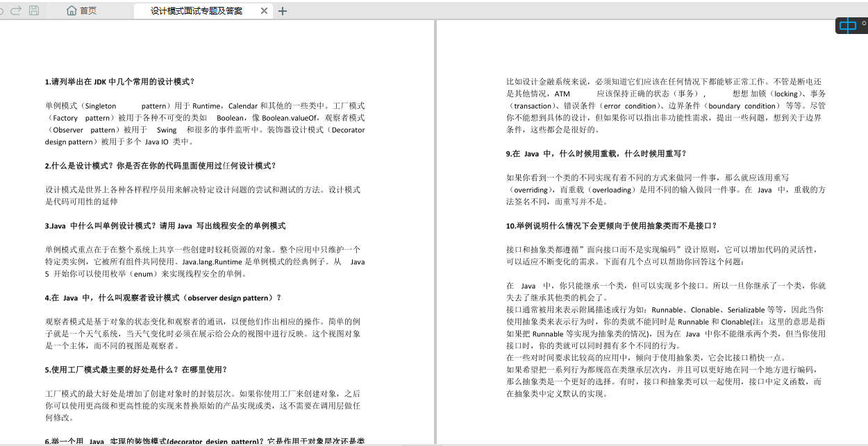Viewport: 868px width, 446px height.
Task: Switch to the 首页 tab
Action: coord(87,10)
